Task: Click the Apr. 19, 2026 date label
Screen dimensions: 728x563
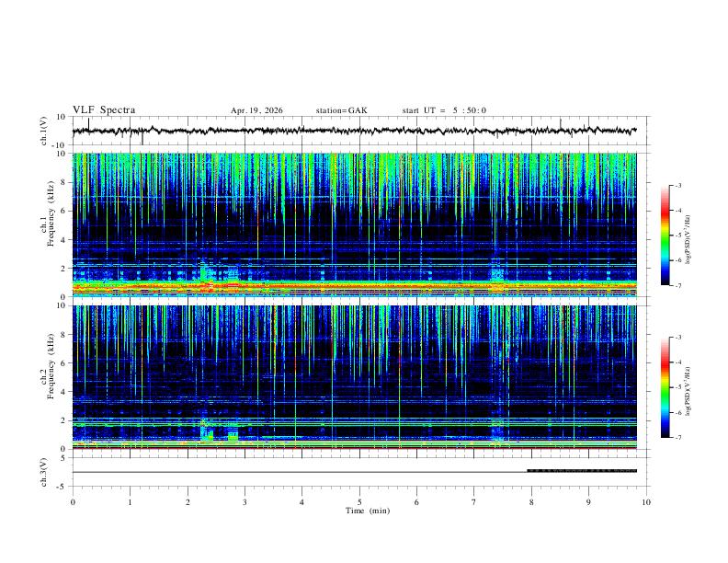Action: coord(256,110)
